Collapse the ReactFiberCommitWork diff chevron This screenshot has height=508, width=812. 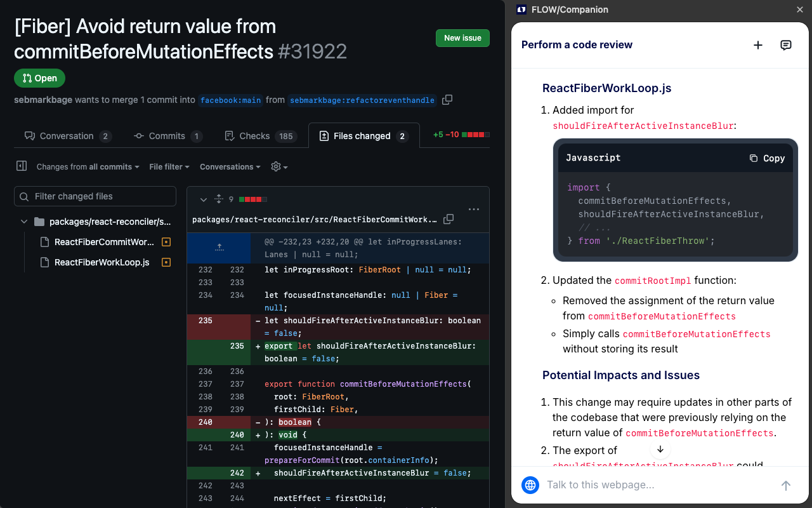[x=203, y=199]
